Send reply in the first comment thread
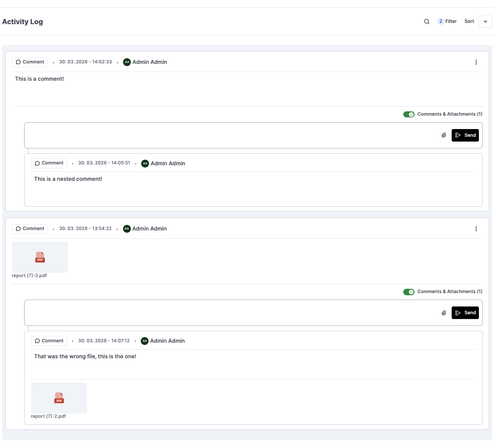The height and width of the screenshot is (448, 494). tap(465, 135)
